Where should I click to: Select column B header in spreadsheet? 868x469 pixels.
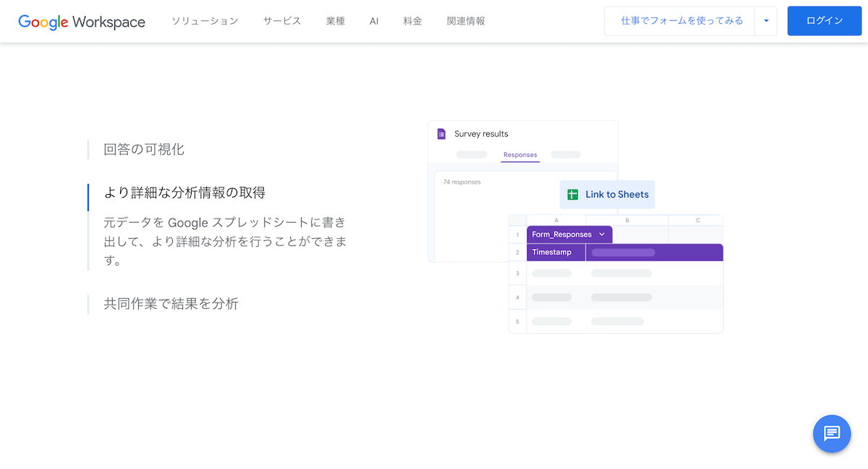coord(627,220)
